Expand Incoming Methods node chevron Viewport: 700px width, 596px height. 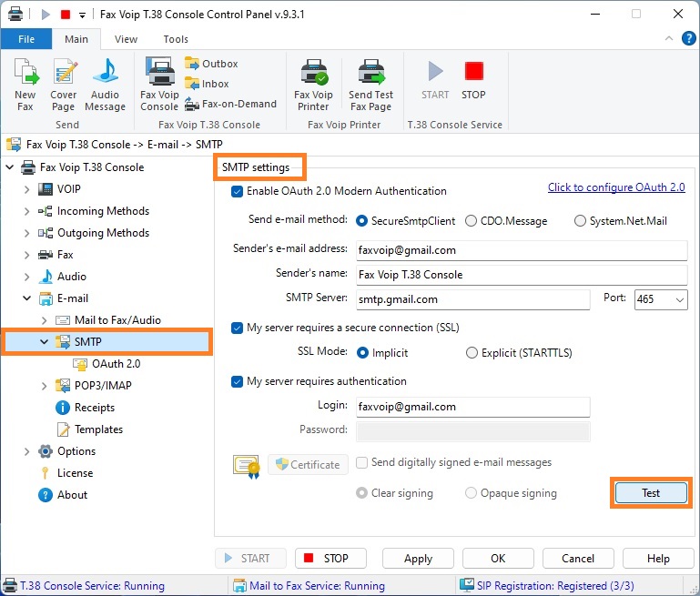[26, 211]
